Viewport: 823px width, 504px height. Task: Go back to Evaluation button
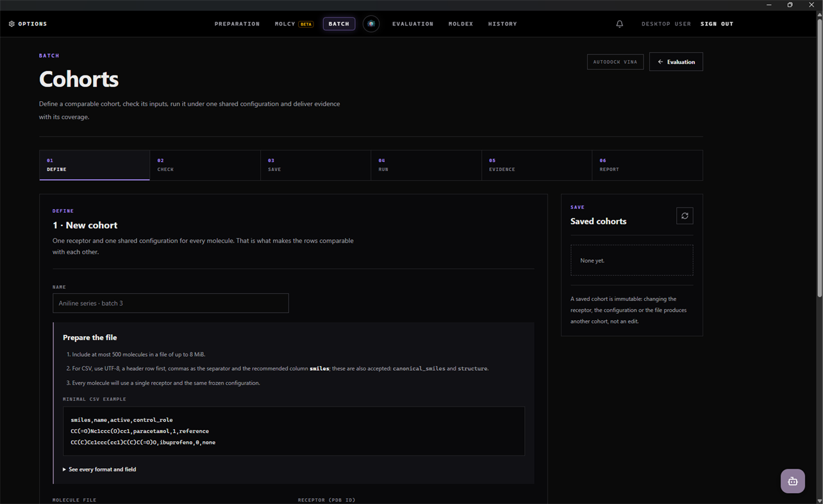(x=676, y=61)
